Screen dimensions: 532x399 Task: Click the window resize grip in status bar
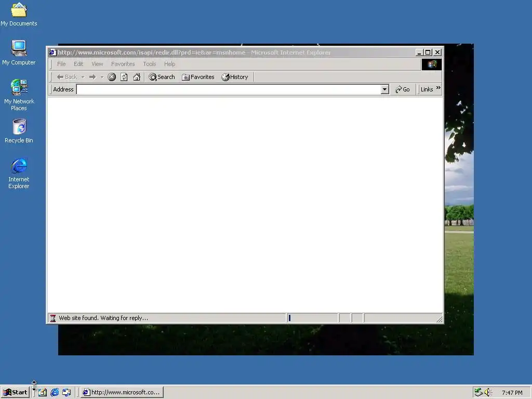pyautogui.click(x=440, y=319)
